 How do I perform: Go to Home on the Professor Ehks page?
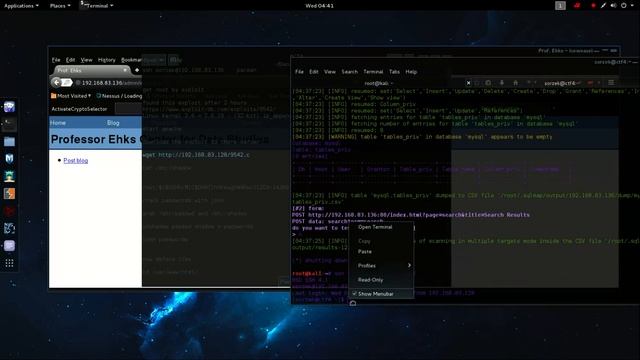tap(58, 123)
